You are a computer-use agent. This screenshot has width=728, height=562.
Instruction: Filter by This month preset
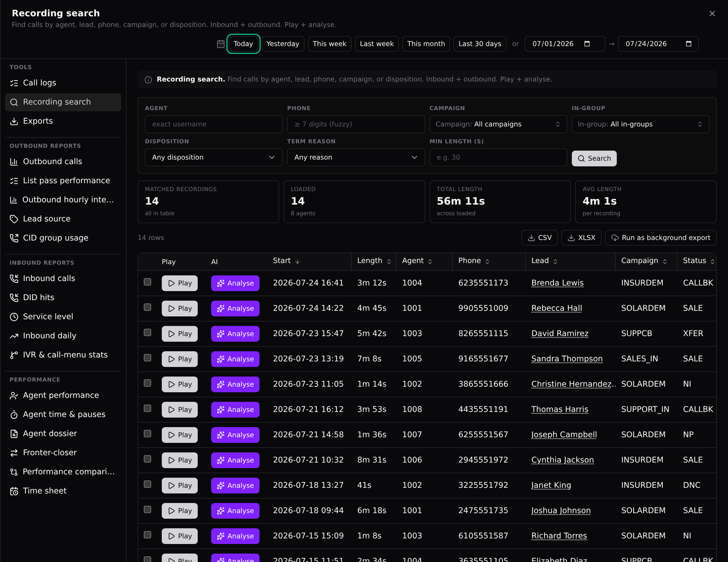[x=426, y=44]
